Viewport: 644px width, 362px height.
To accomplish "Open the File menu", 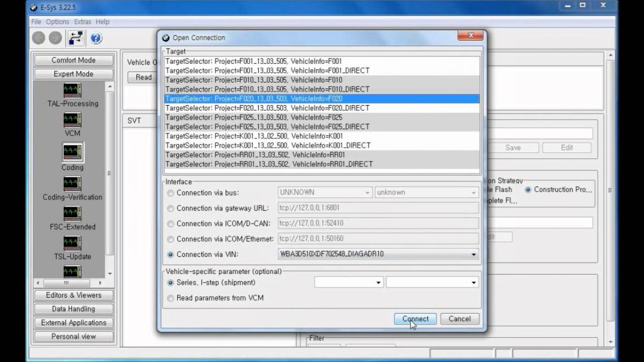I will (x=36, y=22).
